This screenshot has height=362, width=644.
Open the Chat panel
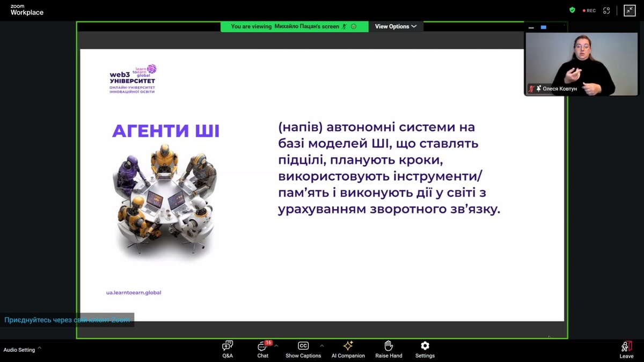coord(262,349)
